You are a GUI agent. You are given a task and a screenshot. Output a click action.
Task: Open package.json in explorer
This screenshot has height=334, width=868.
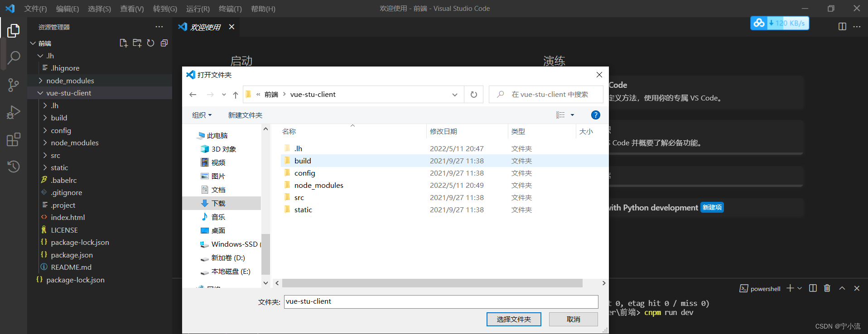(x=72, y=255)
